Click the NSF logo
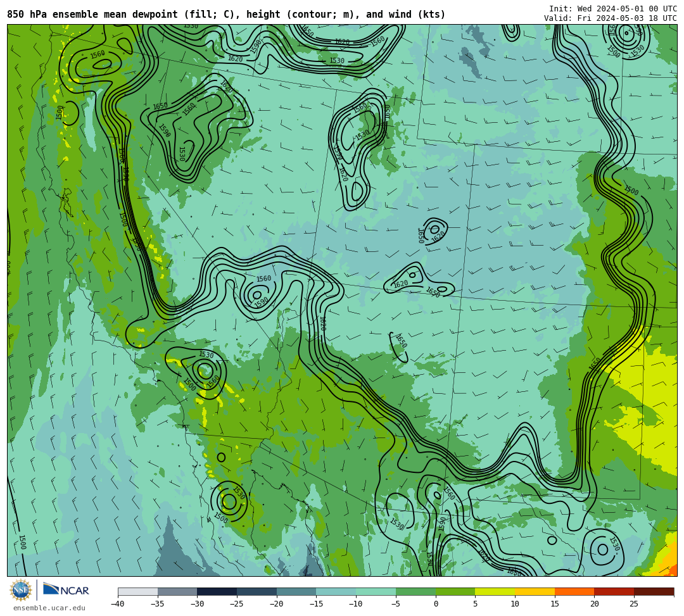684x616 pixels. 20,590
